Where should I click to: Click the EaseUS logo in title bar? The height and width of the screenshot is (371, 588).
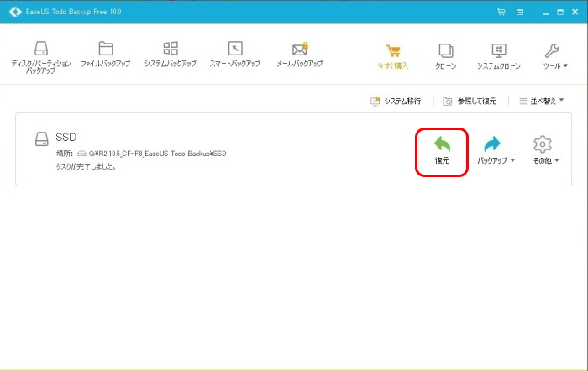pos(15,12)
